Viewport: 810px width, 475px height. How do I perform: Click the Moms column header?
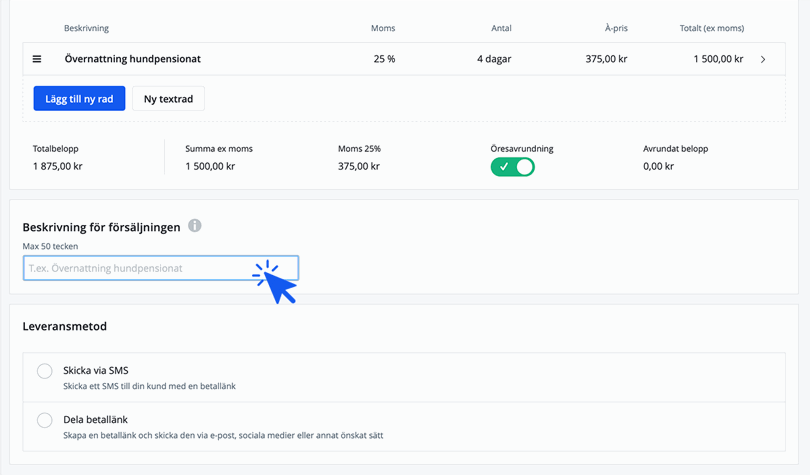click(x=383, y=28)
